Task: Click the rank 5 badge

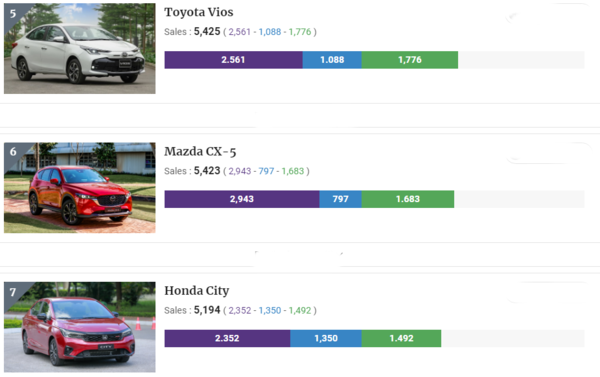Action: click(13, 14)
